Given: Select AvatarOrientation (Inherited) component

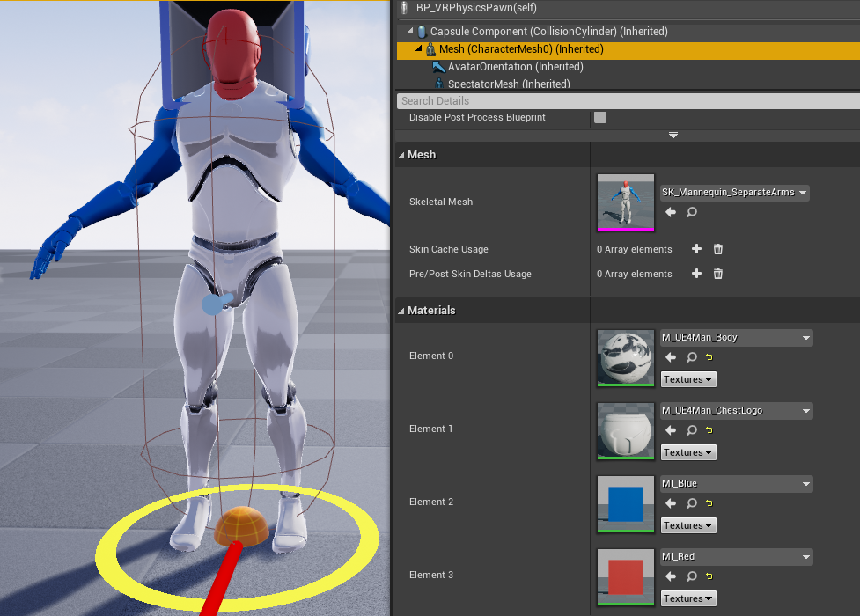Looking at the screenshot, I should tap(628, 67).
